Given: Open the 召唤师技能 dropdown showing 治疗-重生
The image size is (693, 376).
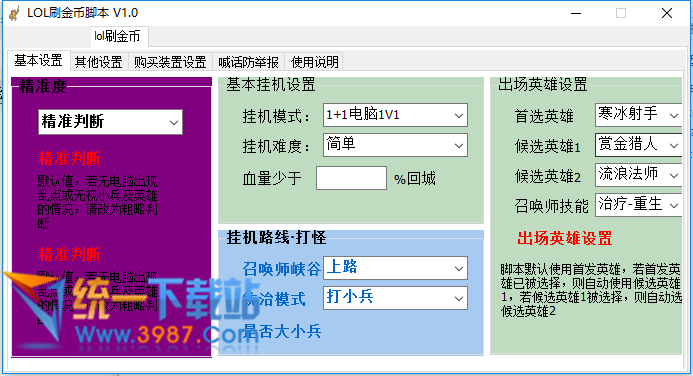Looking at the screenshot, I should [x=639, y=205].
